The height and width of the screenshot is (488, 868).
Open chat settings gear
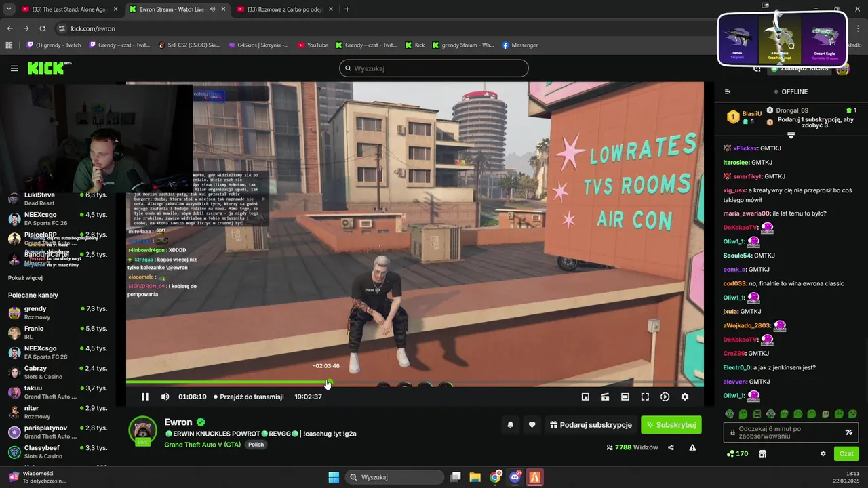(823, 453)
